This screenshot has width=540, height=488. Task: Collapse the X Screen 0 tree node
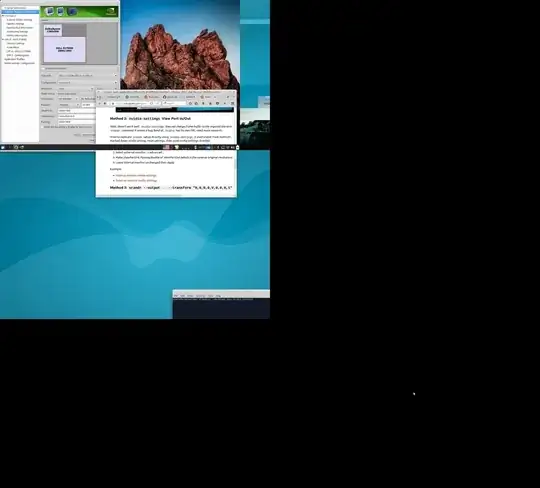3,16
